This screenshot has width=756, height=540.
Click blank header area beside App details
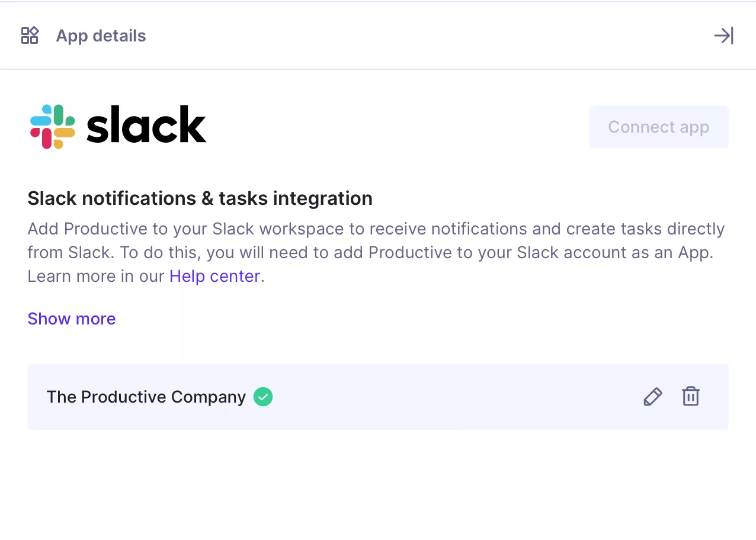427,36
